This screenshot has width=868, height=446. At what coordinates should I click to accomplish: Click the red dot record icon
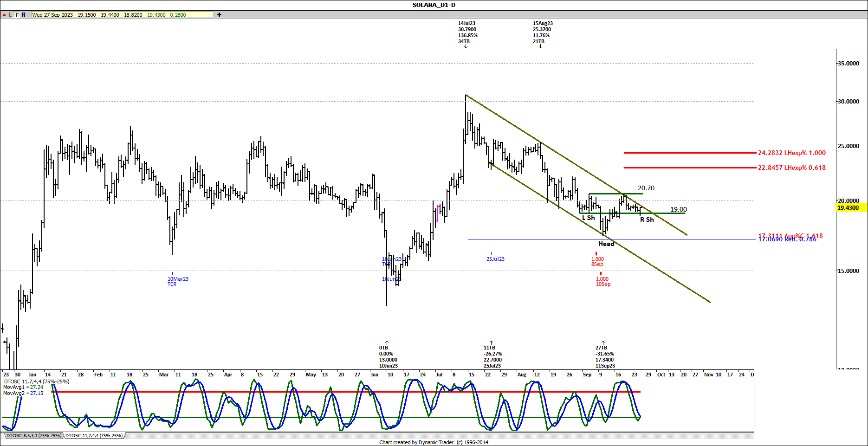tap(4, 15)
